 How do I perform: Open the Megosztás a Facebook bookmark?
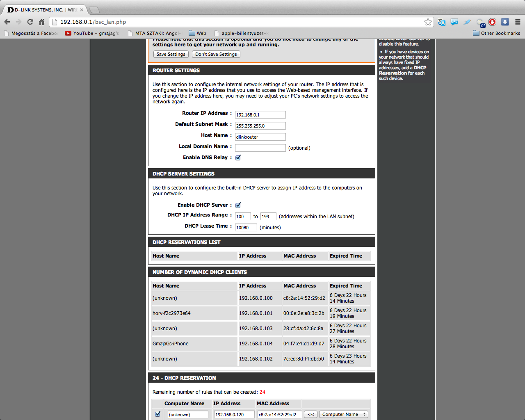31,33
